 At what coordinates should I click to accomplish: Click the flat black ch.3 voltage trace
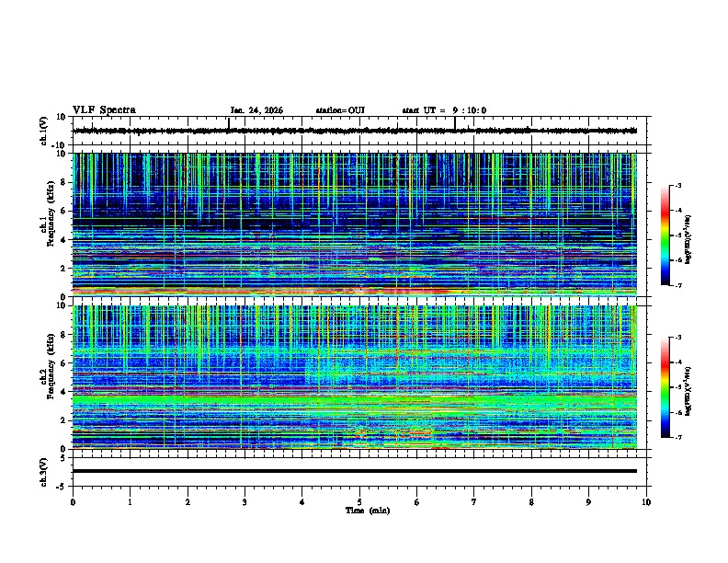[355, 471]
